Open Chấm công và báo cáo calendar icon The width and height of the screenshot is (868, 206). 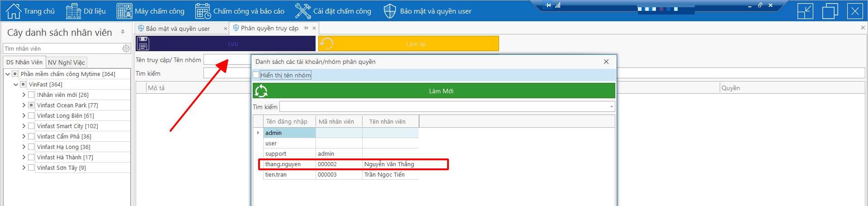[x=203, y=11]
